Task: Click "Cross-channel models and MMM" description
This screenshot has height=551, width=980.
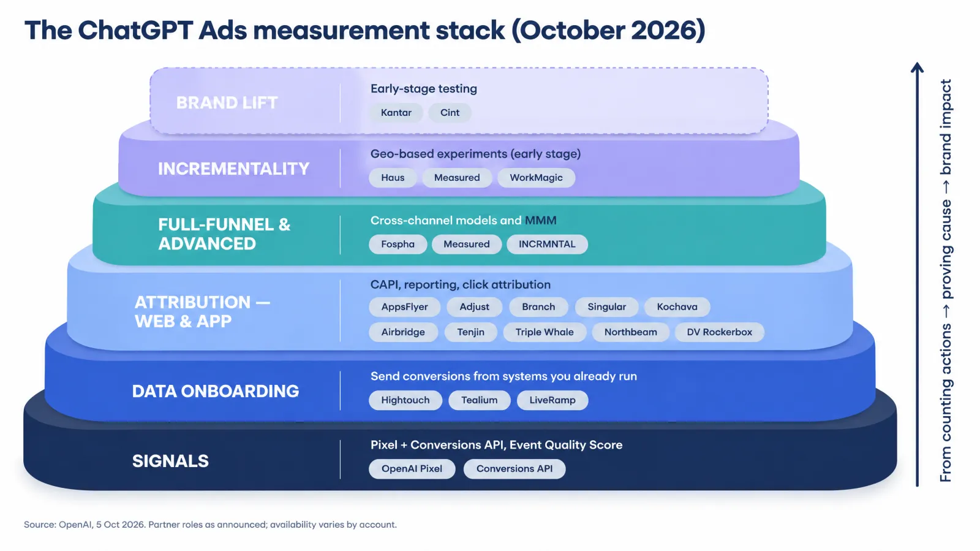Action: tap(463, 220)
